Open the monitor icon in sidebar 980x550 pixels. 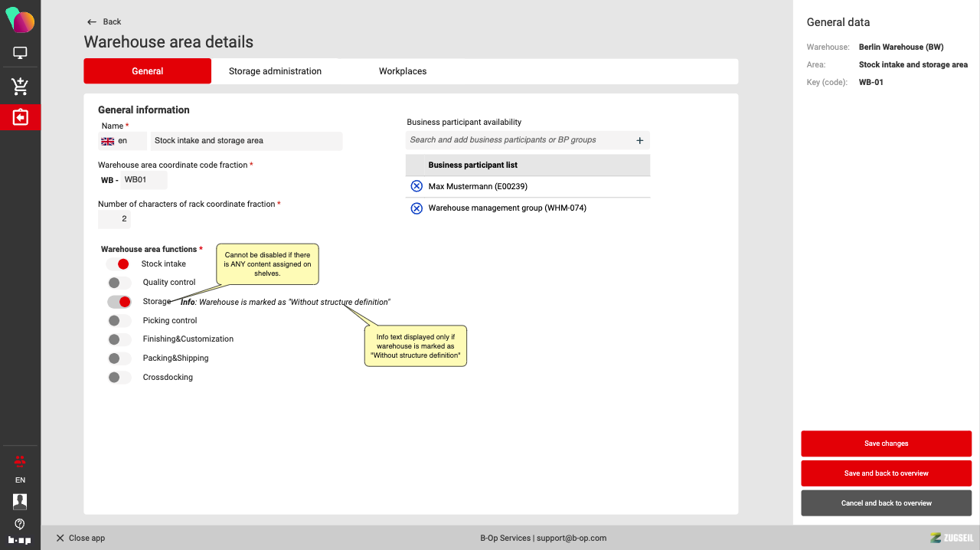click(20, 54)
